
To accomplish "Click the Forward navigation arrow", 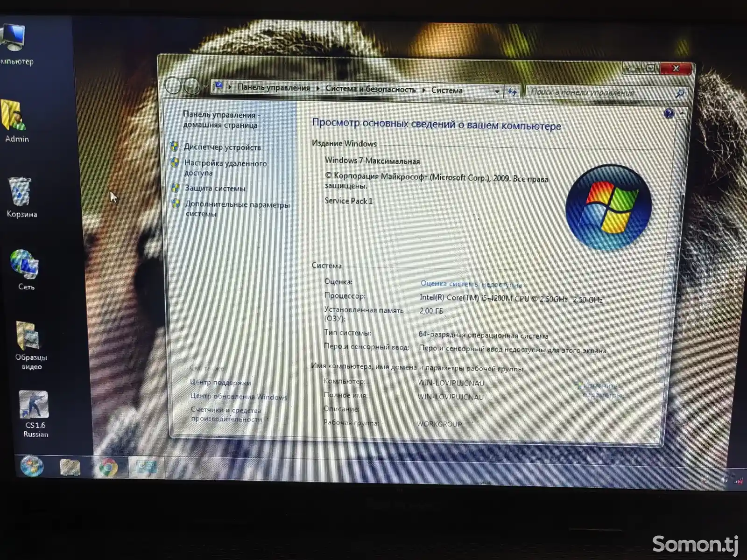I will click(192, 86).
